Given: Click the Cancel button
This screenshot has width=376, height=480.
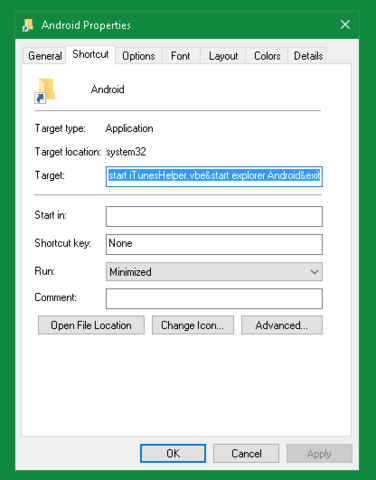Looking at the screenshot, I should pyautogui.click(x=246, y=453).
